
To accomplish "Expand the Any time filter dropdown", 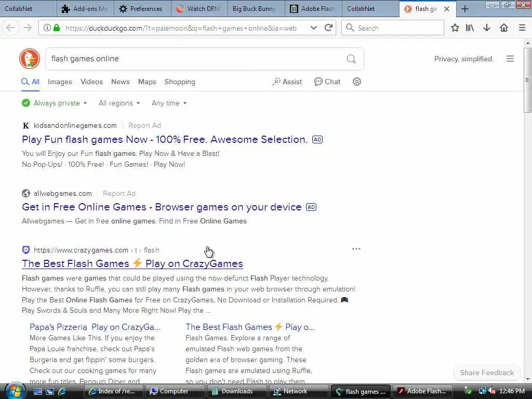I will pos(169,103).
